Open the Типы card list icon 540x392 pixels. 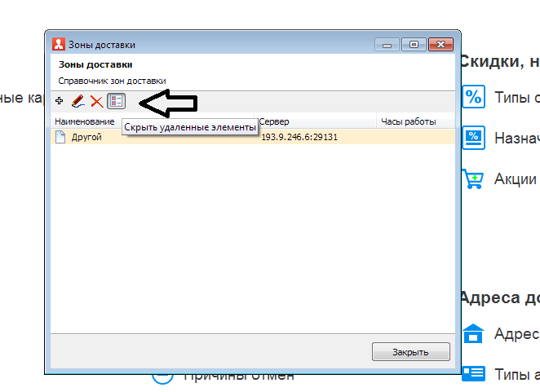coord(474,373)
